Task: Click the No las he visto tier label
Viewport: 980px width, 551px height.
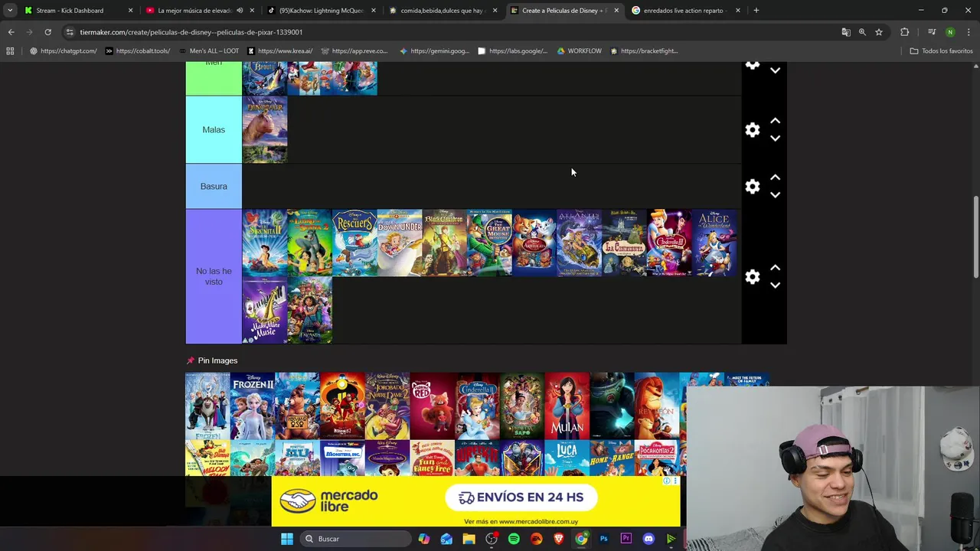Action: (214, 276)
